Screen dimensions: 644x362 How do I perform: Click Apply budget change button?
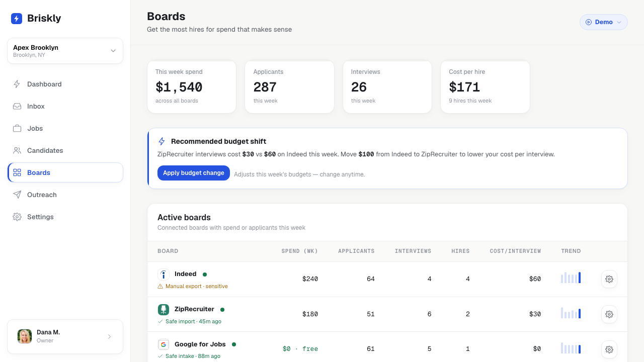tap(194, 173)
